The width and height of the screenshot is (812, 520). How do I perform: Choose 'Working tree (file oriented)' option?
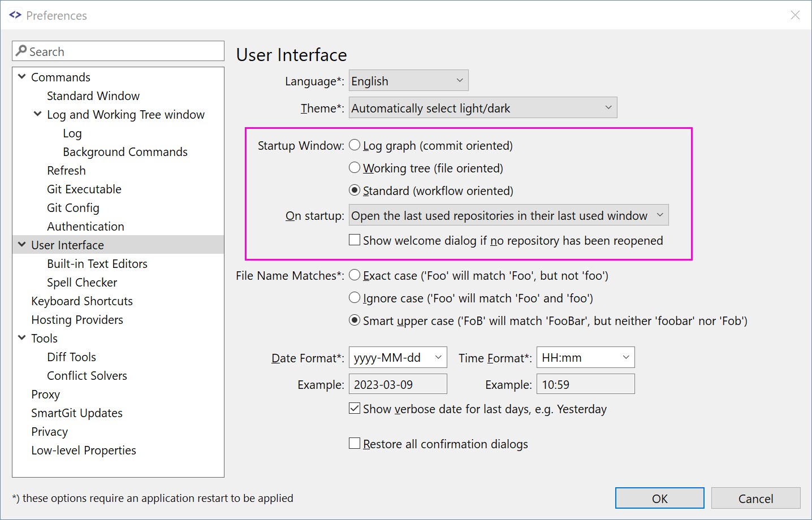[355, 167]
